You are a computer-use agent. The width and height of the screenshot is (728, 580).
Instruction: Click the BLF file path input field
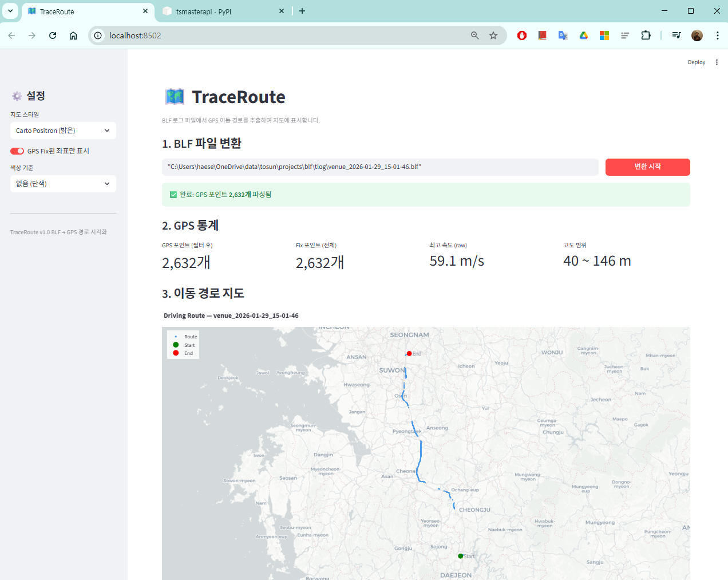380,167
